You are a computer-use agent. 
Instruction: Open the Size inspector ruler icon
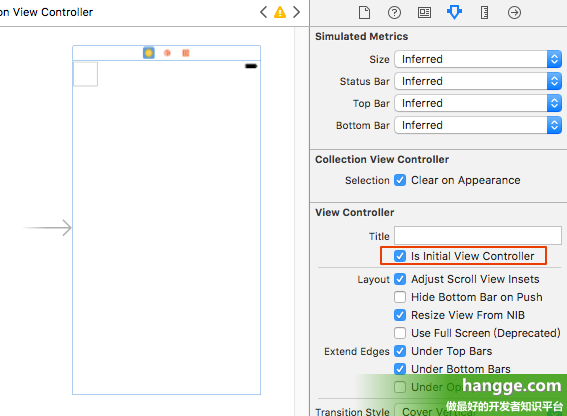(x=484, y=13)
